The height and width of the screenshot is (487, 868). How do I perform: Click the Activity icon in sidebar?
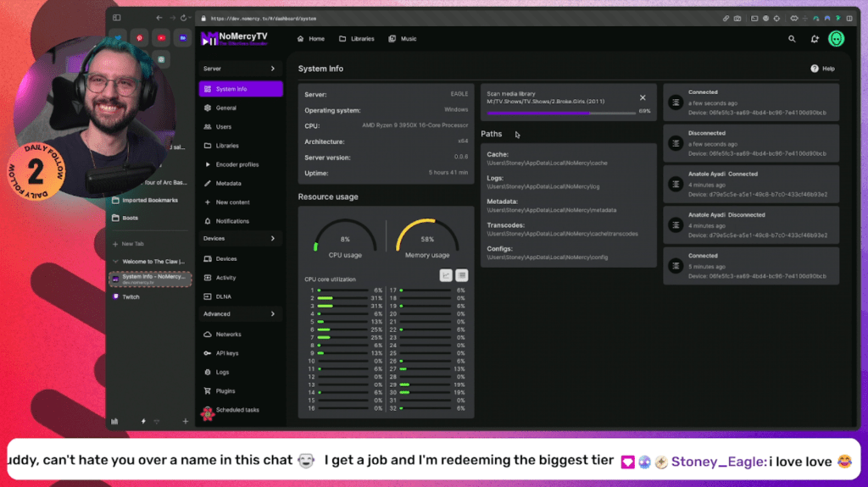coord(208,278)
